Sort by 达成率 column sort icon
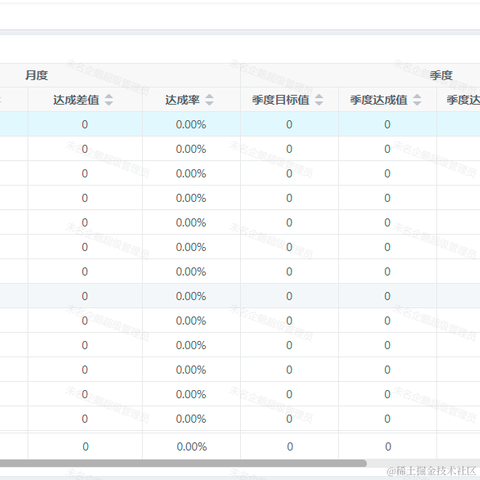The image size is (480, 480). pos(209,100)
